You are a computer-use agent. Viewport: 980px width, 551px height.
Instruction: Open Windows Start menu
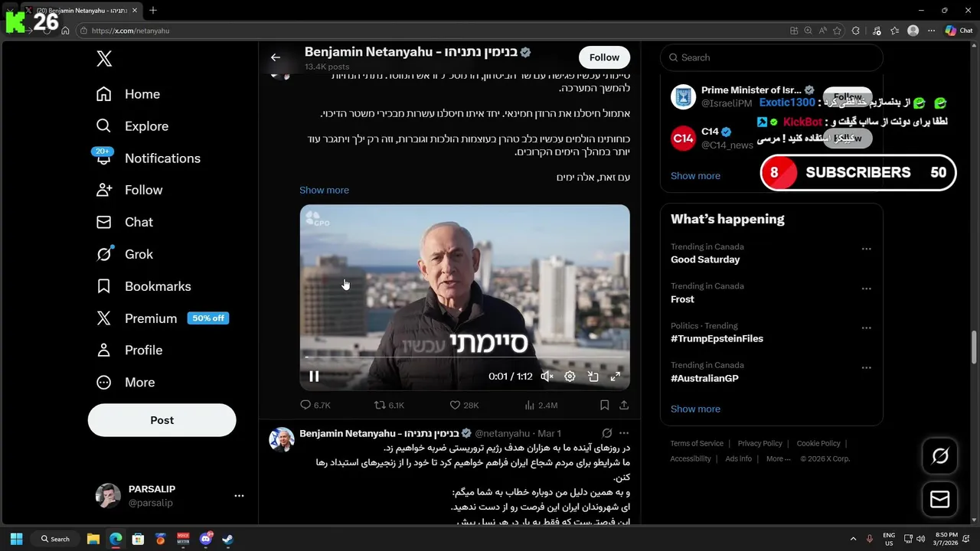click(16, 539)
